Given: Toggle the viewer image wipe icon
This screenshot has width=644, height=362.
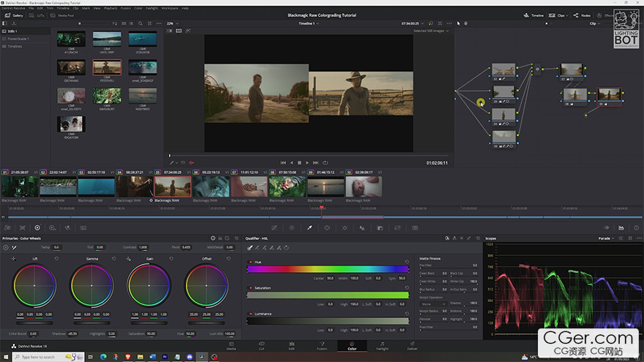Looking at the screenshot, I should coord(170,31).
